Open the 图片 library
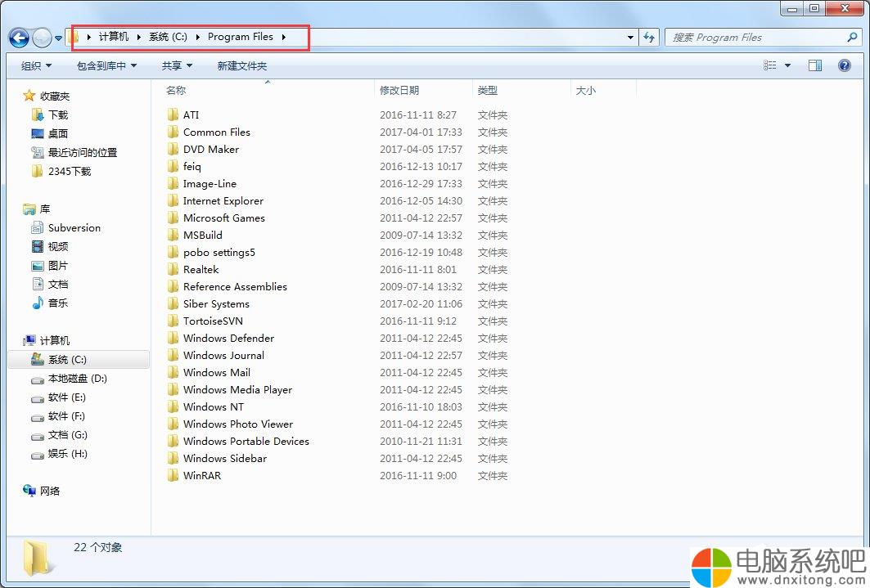The image size is (870, 588). [58, 266]
